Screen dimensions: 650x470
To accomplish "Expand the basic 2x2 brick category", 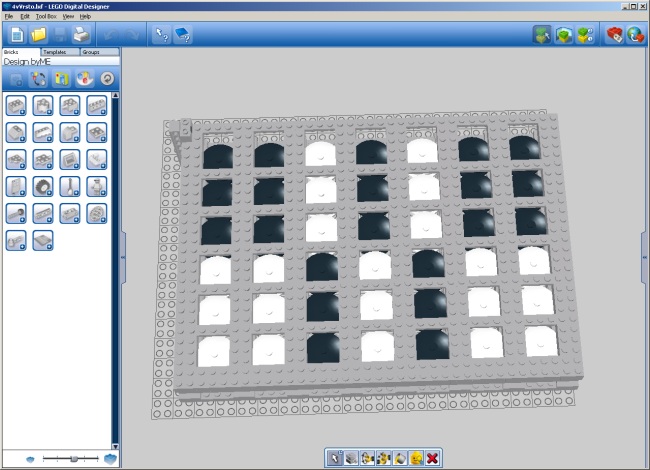I will coord(16,105).
